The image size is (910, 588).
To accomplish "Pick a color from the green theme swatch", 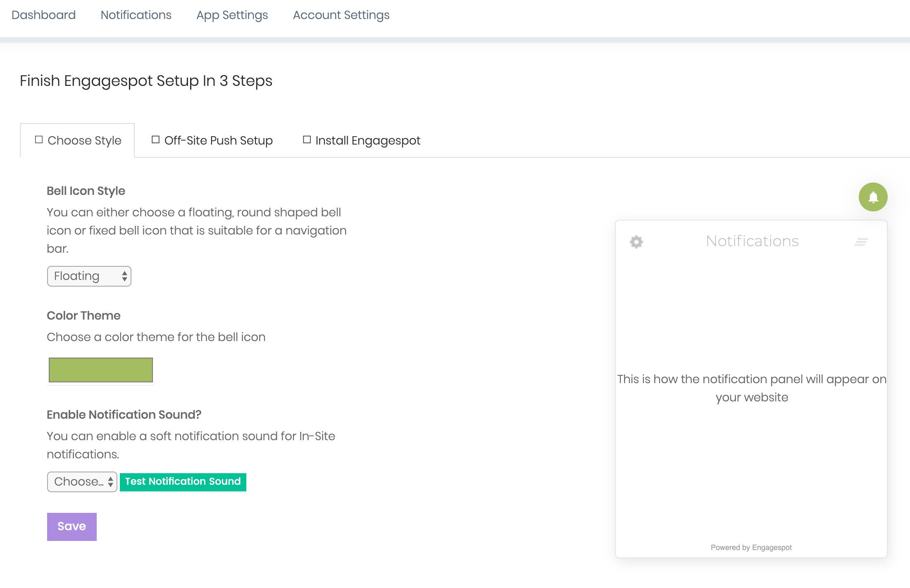I will click(x=101, y=370).
